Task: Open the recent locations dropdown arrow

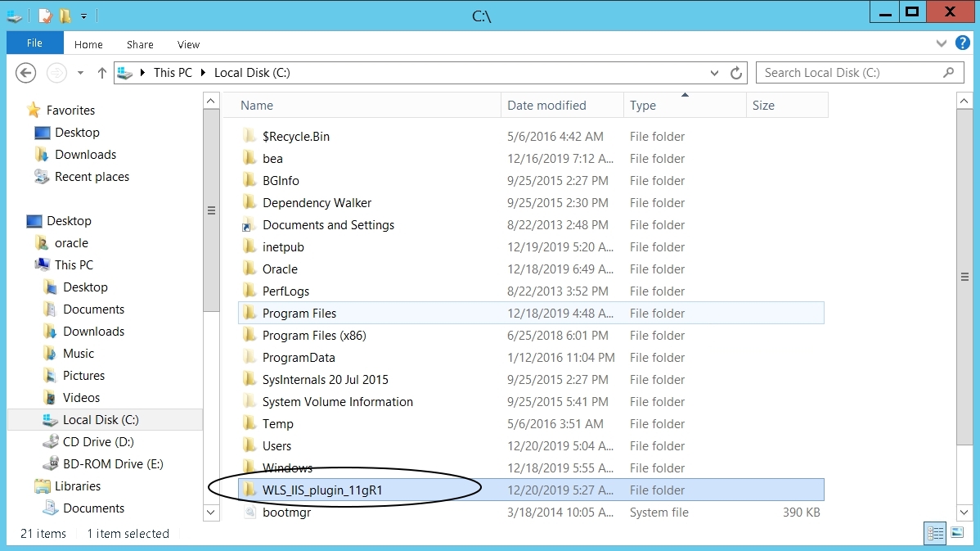Action: tap(80, 73)
